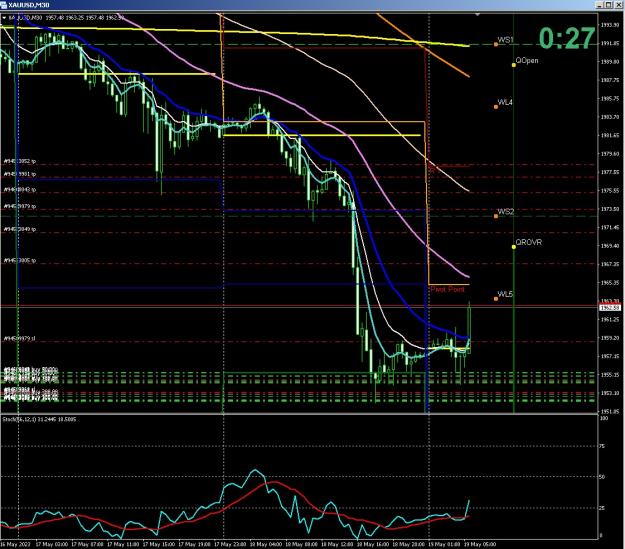Click the 1951.05 price scale value

610,411
